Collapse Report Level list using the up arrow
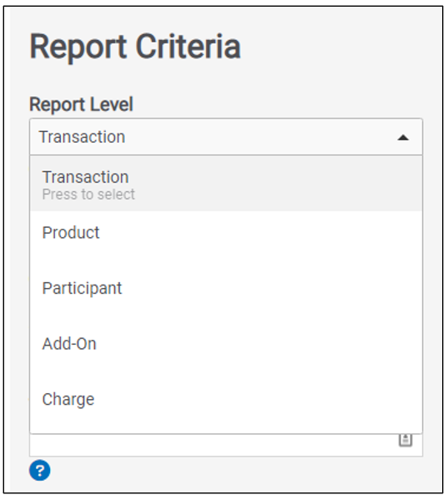 click(x=403, y=138)
